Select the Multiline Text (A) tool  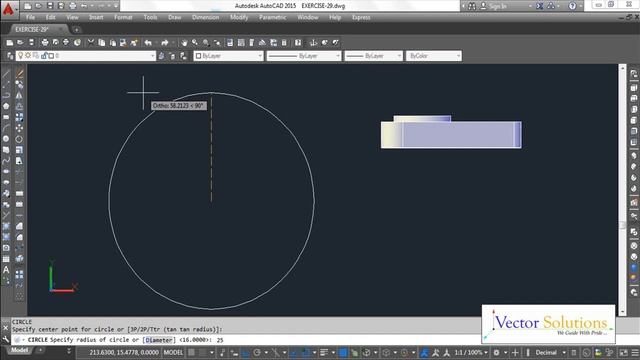(6, 269)
